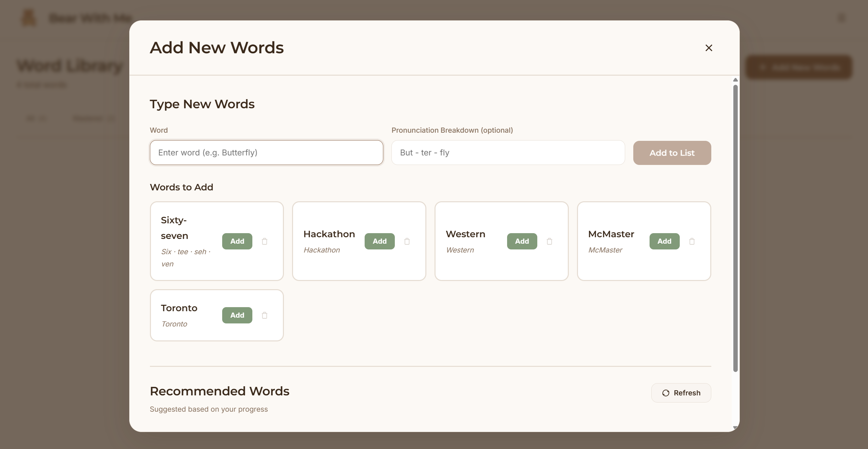Delete McMaster with the trash icon
The height and width of the screenshot is (449, 868).
click(692, 241)
